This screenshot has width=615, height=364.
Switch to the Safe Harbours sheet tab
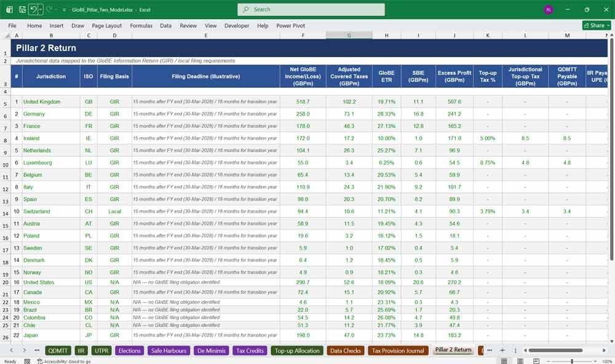point(169,350)
